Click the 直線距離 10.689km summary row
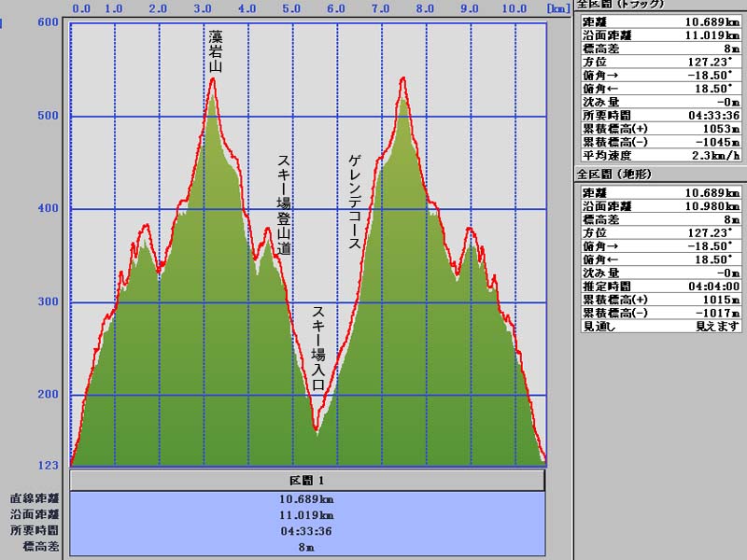This screenshot has width=747, height=560. [x=307, y=499]
